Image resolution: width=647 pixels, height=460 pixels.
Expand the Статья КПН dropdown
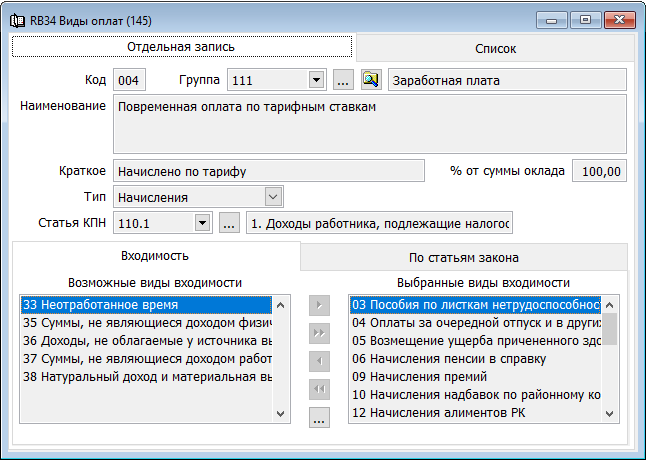click(x=202, y=223)
